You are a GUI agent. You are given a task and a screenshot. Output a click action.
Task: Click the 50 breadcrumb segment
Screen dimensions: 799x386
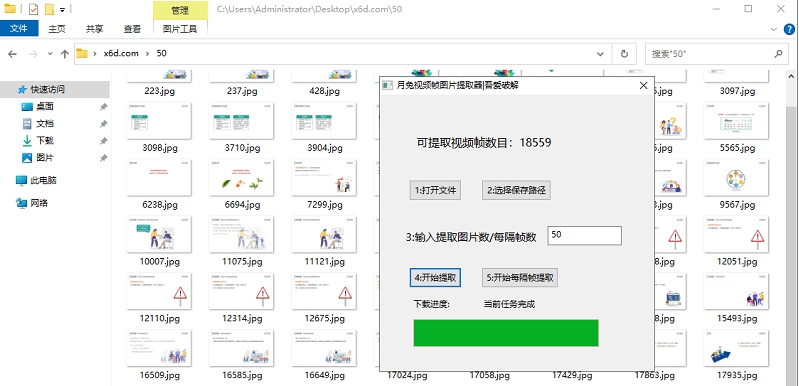161,53
